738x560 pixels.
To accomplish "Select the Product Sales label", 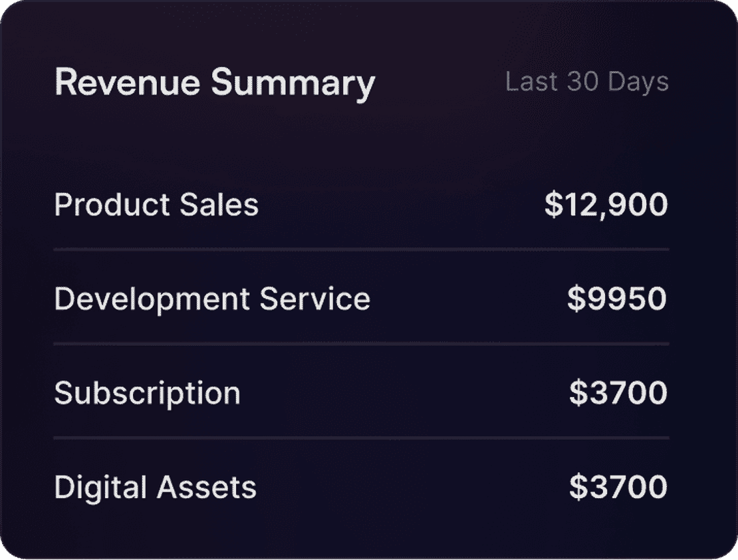I will pos(156,205).
